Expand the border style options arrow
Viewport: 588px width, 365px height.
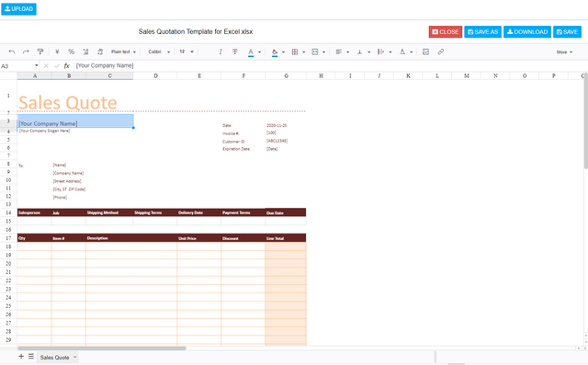[303, 51]
